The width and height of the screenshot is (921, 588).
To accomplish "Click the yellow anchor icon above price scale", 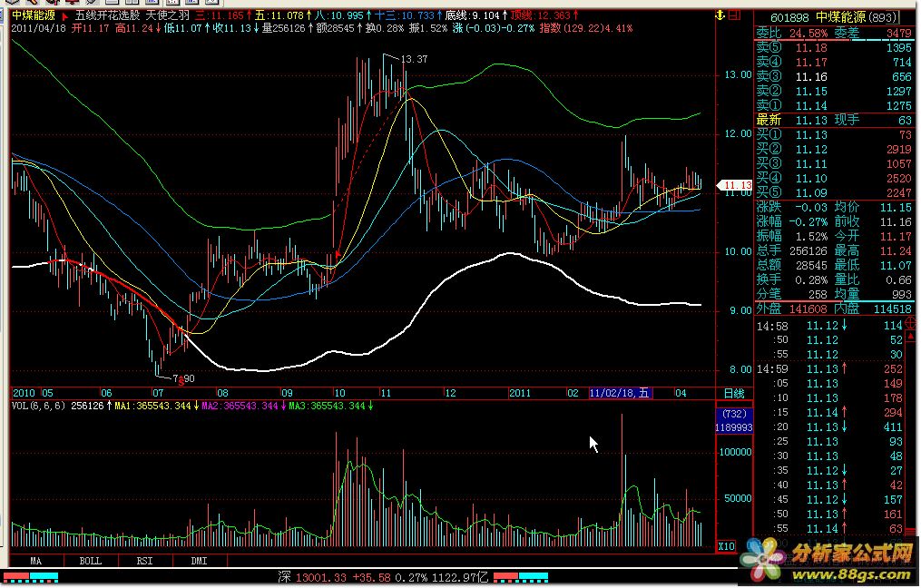I will [x=720, y=15].
